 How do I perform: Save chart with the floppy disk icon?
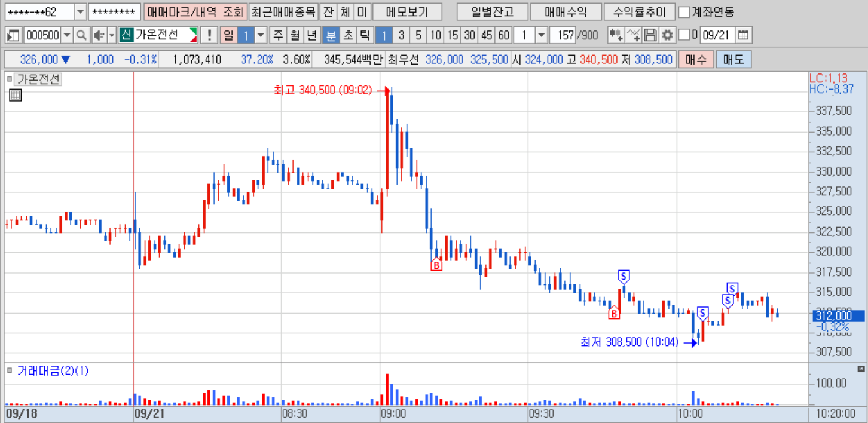[650, 35]
